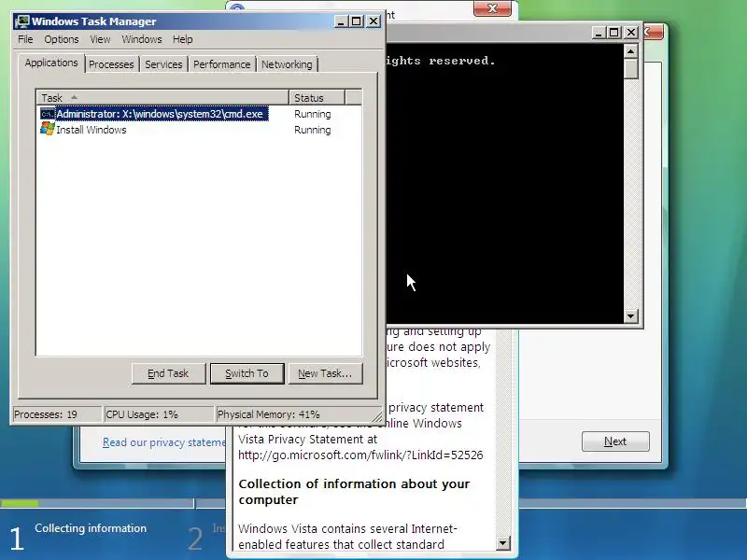Click command prompt scrollbar up arrow
This screenshot has width=747, height=560.
[631, 51]
